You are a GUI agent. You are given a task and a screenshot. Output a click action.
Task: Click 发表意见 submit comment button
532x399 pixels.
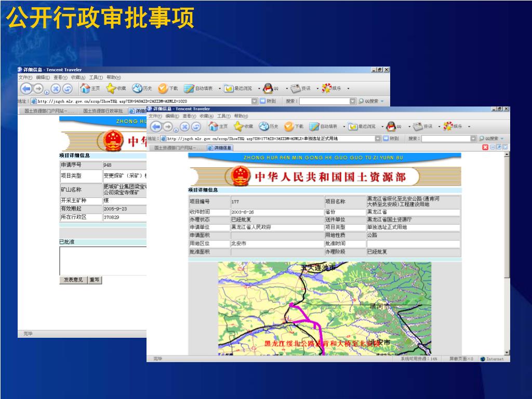(73, 280)
